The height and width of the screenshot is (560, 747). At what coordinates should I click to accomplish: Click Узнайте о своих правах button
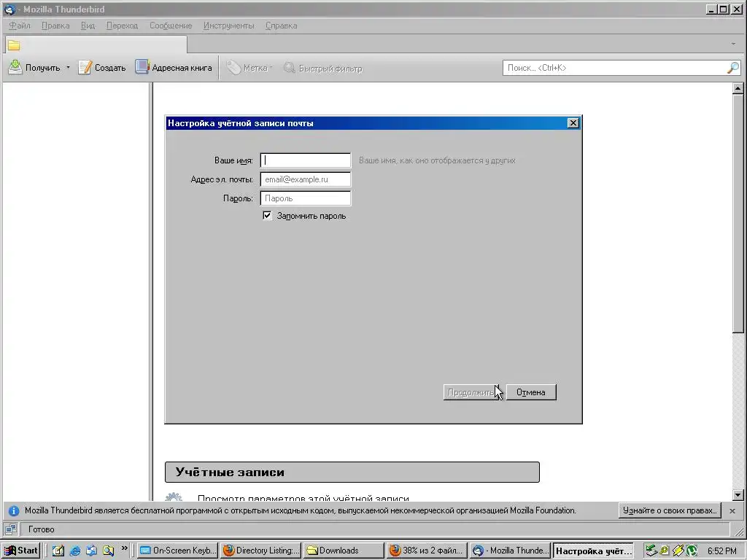click(x=670, y=510)
